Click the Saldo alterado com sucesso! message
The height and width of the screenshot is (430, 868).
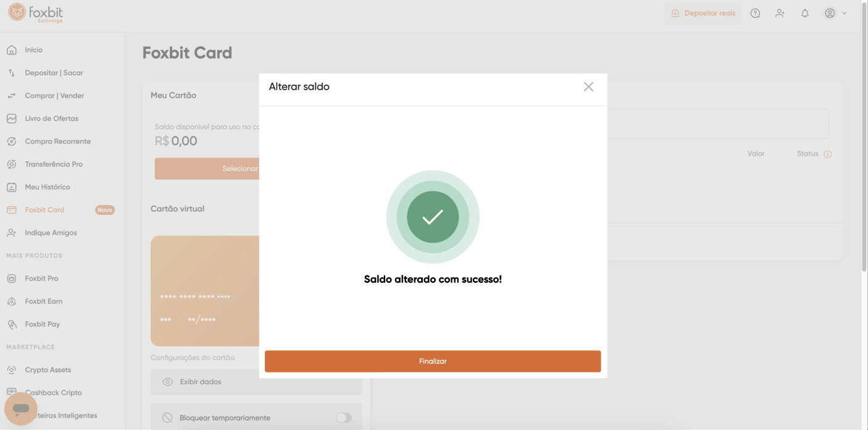[x=433, y=279]
